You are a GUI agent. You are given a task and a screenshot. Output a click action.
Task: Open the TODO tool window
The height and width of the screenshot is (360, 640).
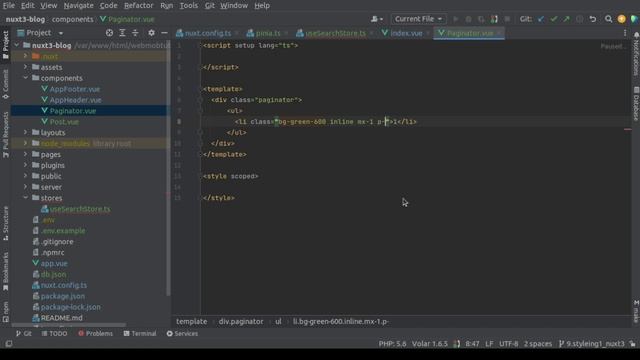(x=54, y=333)
